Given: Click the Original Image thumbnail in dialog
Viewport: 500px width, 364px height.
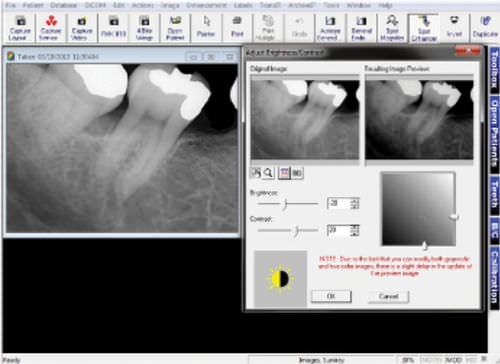Looking at the screenshot, I should pos(305,119).
